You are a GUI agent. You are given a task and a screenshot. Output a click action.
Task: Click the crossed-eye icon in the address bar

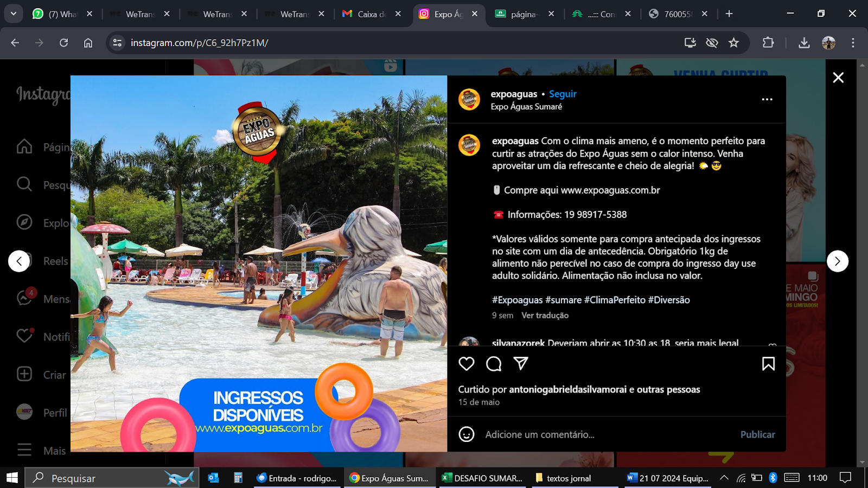tap(712, 43)
